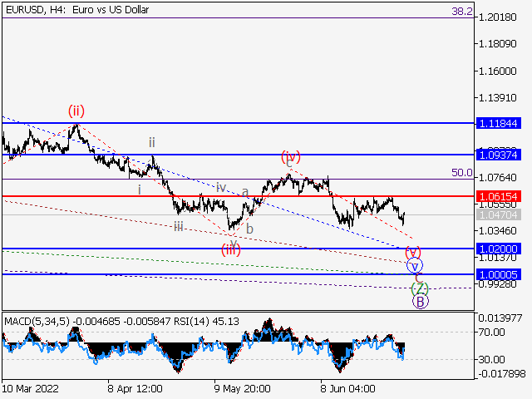This screenshot has width=532, height=399.
Task: Click the 0.013977 MACD scale value
Action: [500, 318]
